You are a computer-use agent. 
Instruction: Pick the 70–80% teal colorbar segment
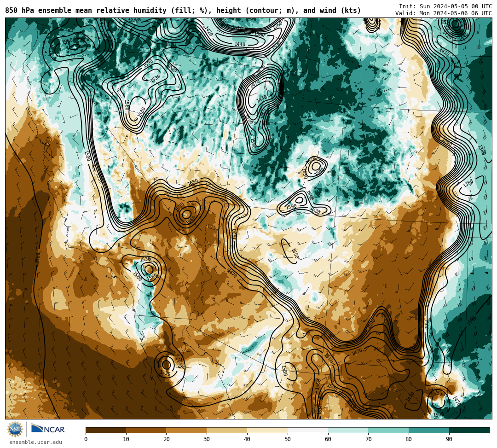[x=388, y=430]
